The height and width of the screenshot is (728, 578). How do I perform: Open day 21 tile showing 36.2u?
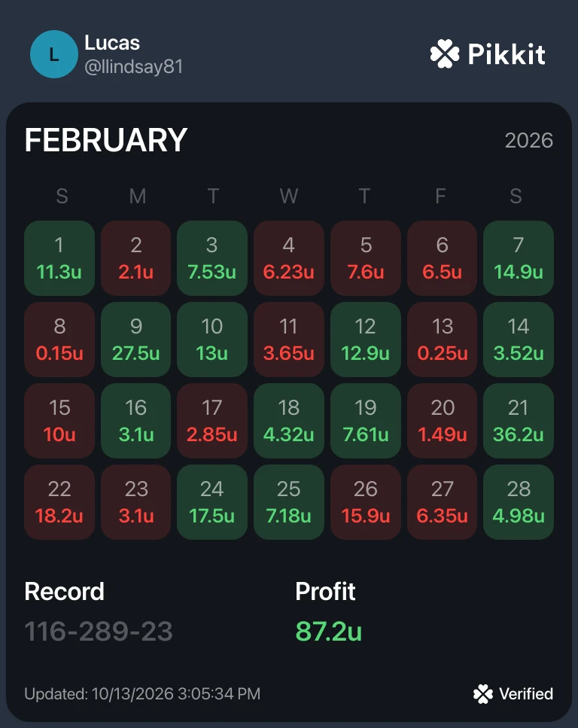click(x=519, y=421)
